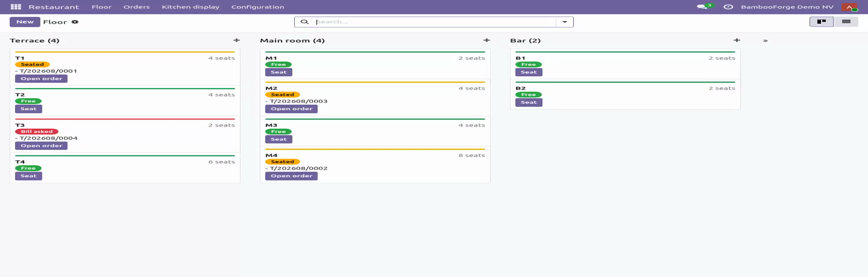Click the Bar (2) column title
This screenshot has height=277, width=868.
(526, 41)
